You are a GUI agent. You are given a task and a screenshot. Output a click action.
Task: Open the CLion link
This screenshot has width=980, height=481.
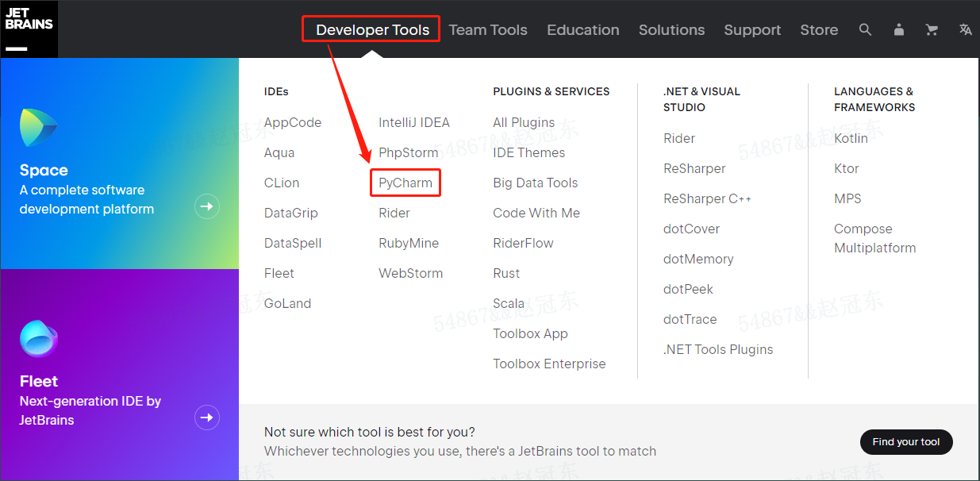point(282,183)
